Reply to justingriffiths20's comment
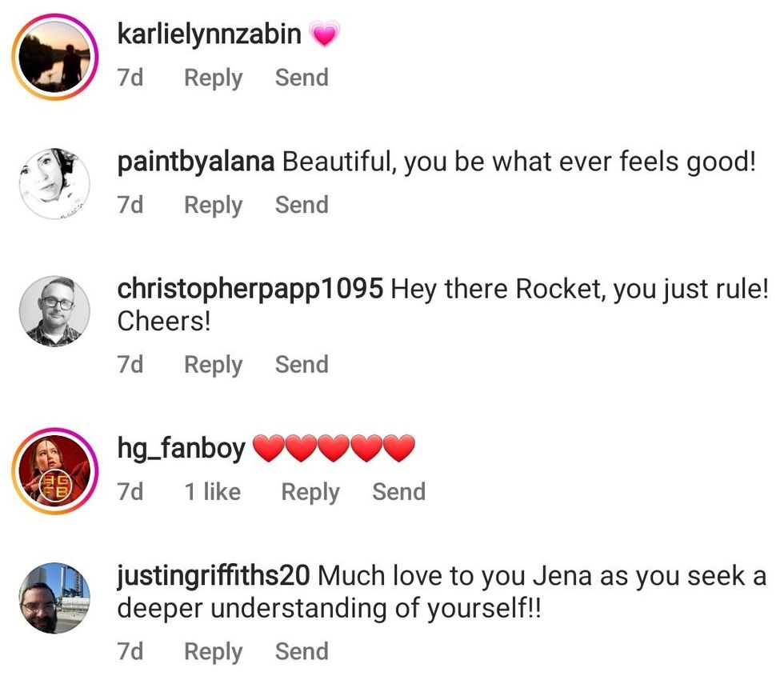Screen dimensions: 784x676 (213, 651)
